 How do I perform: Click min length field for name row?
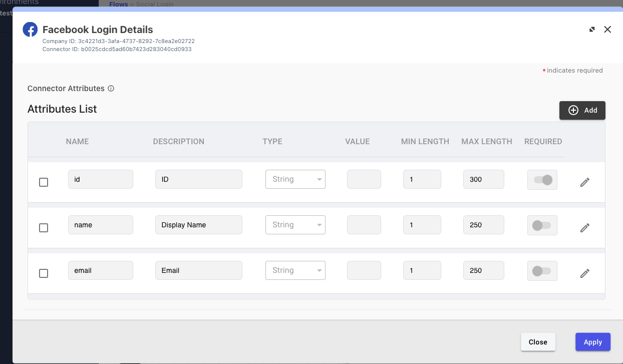pos(422,225)
